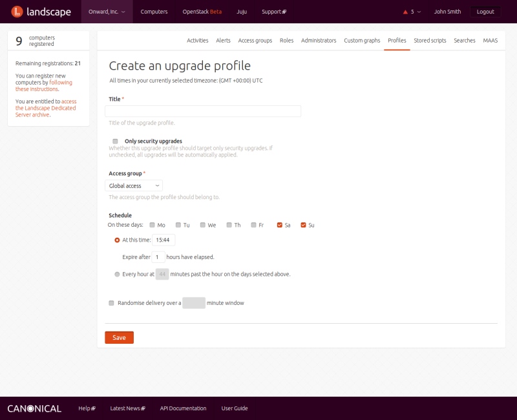Check the Mo day checkbox

point(153,225)
